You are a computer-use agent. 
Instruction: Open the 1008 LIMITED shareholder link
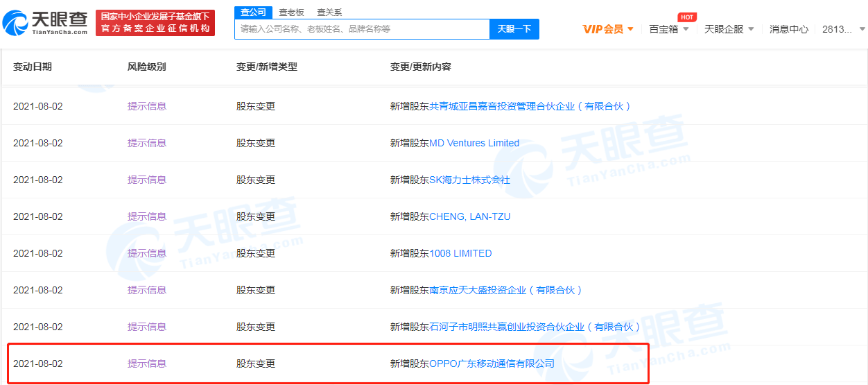point(460,253)
